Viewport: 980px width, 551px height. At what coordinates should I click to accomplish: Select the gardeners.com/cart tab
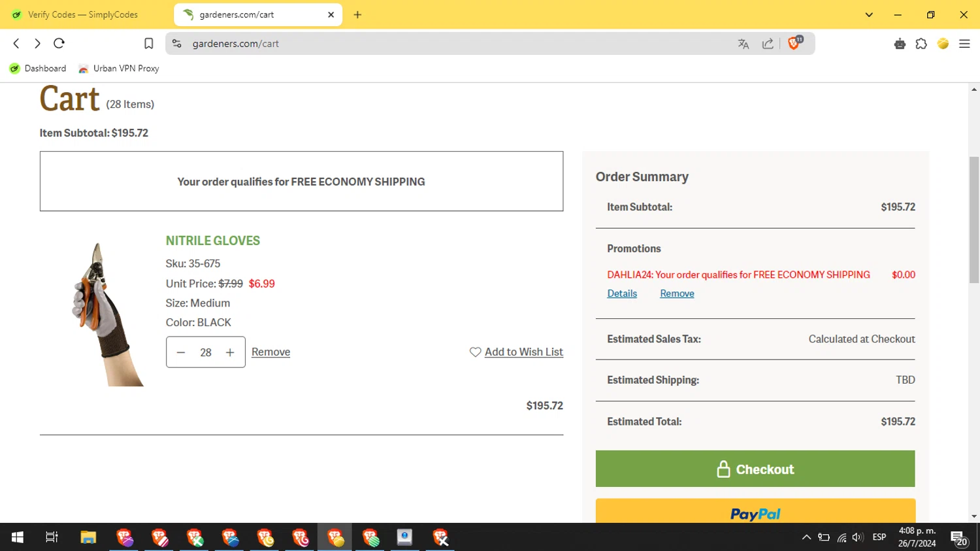point(258,14)
